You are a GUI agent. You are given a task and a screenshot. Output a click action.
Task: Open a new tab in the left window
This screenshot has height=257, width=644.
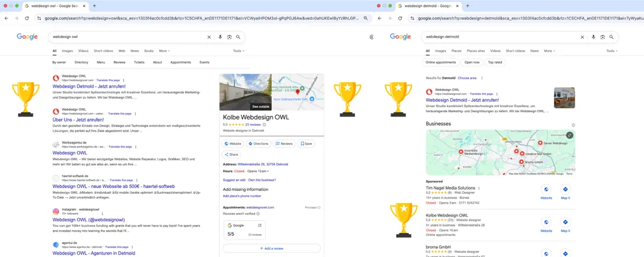[94, 6]
